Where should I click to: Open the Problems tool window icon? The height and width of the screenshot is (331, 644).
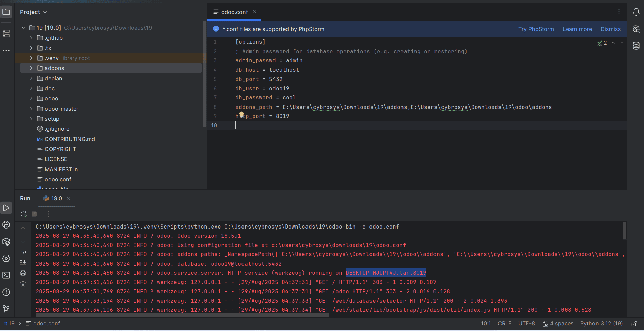click(6, 292)
